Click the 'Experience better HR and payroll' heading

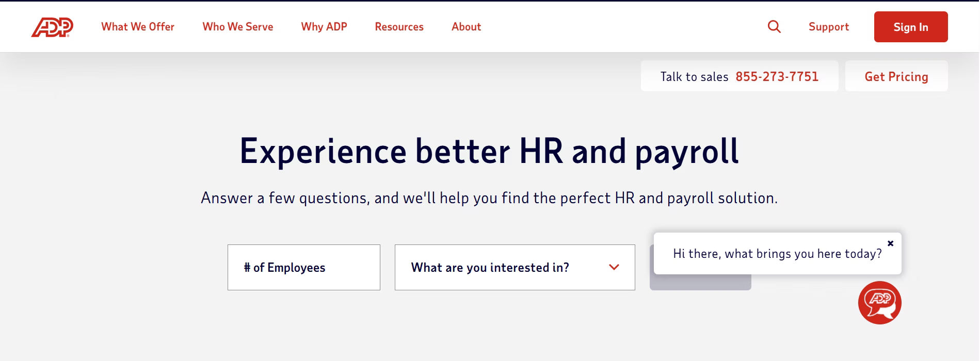click(489, 151)
